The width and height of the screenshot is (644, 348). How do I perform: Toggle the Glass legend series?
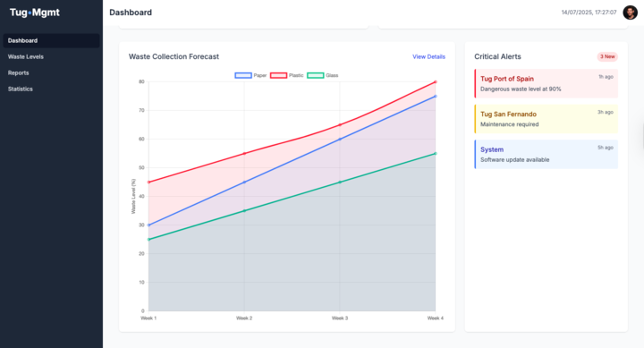click(x=323, y=75)
